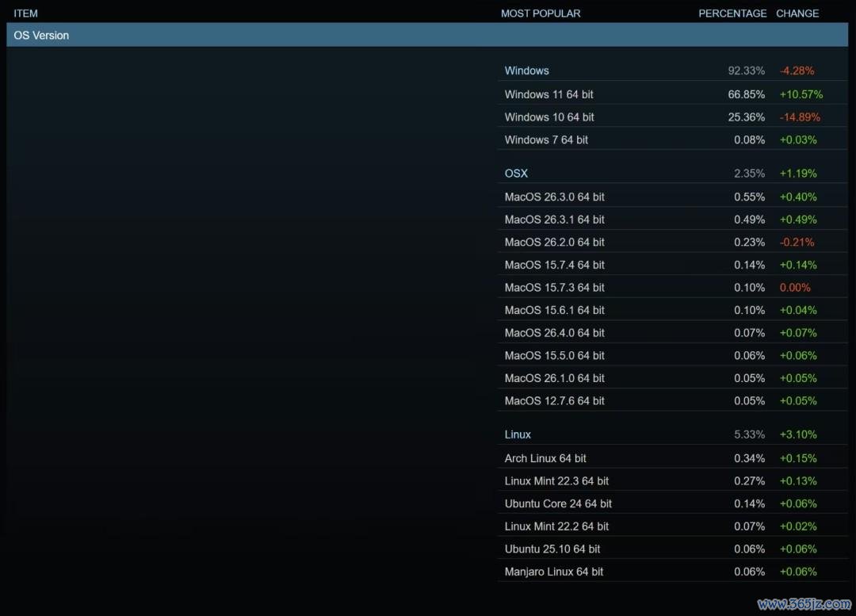
Task: Select the OSX category label
Action: (516, 173)
